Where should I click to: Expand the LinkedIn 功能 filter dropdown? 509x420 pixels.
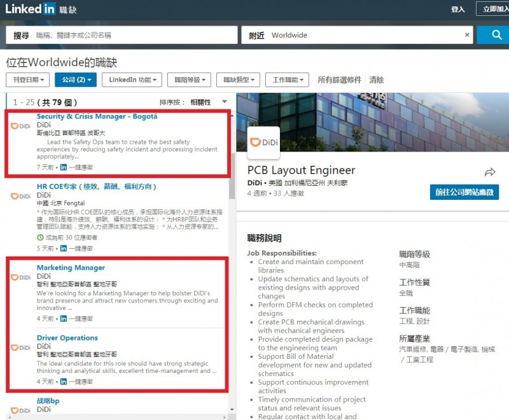(x=131, y=81)
